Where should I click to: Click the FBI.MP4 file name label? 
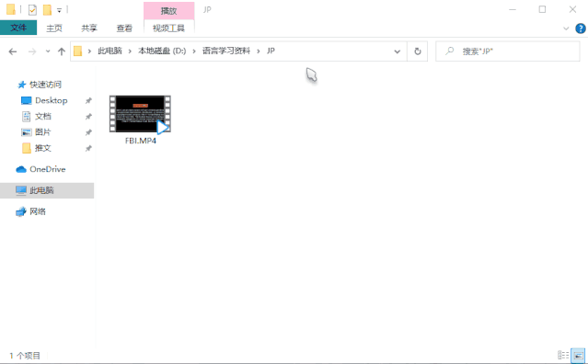click(x=141, y=141)
